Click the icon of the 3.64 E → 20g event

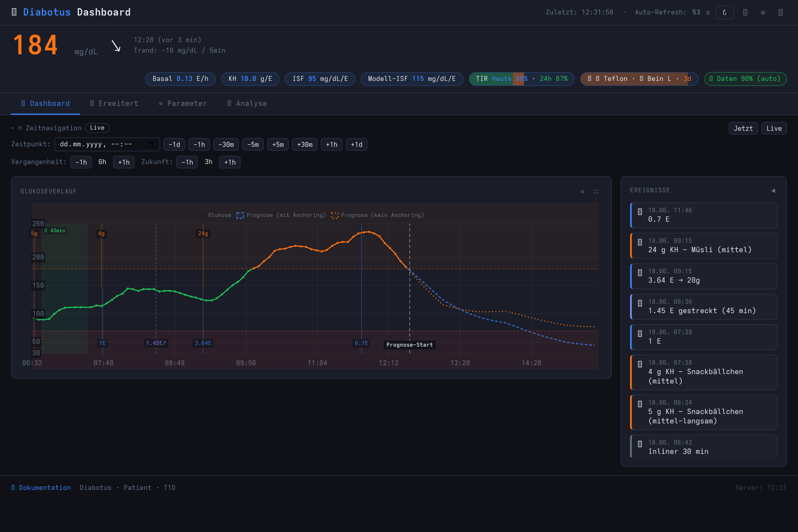[x=640, y=273]
